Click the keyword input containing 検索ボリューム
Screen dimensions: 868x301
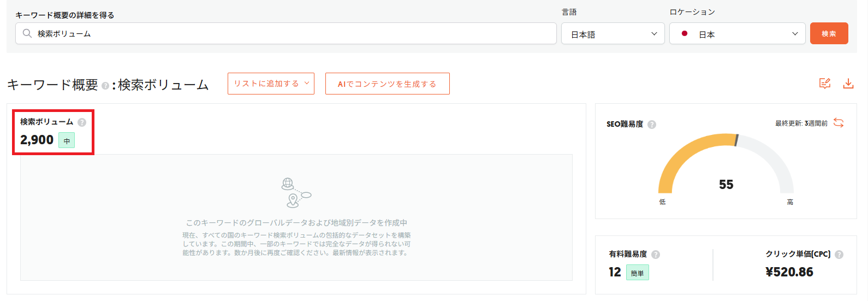286,33
